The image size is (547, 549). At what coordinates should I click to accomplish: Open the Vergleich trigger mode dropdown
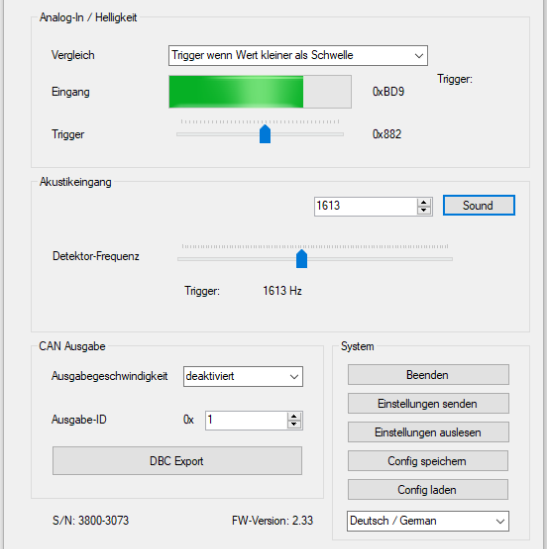point(298,55)
